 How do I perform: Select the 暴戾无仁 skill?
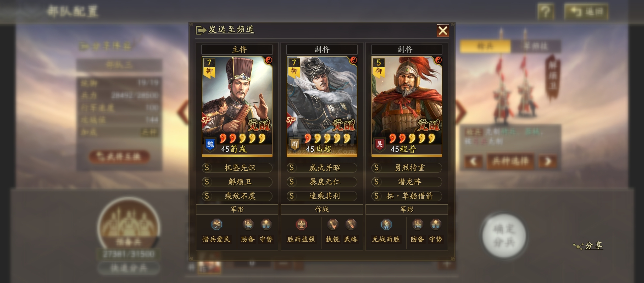click(322, 182)
